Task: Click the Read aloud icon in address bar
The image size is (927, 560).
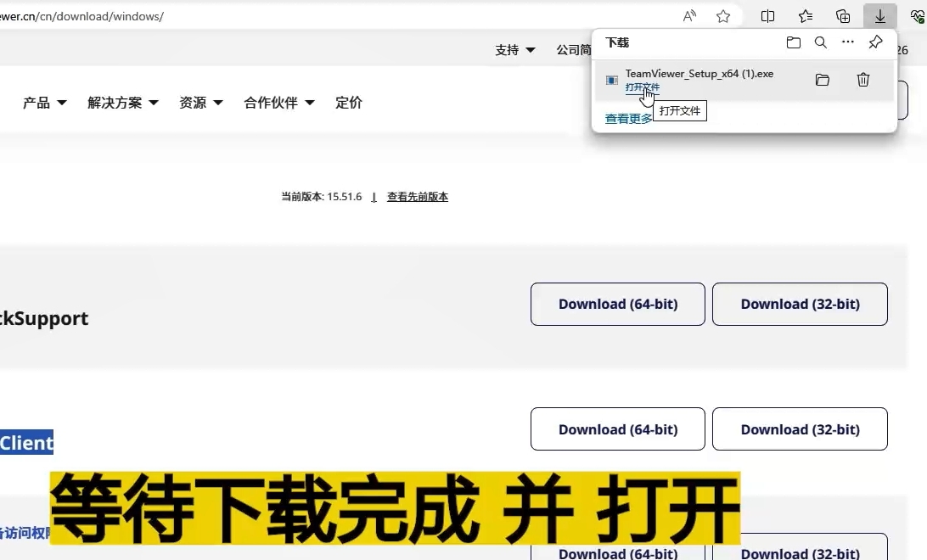Action: (x=689, y=16)
